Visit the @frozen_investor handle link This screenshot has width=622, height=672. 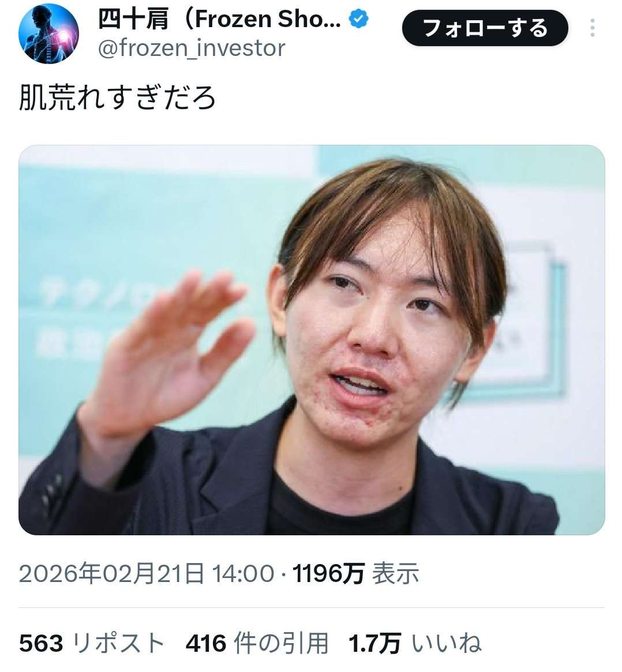192,48
